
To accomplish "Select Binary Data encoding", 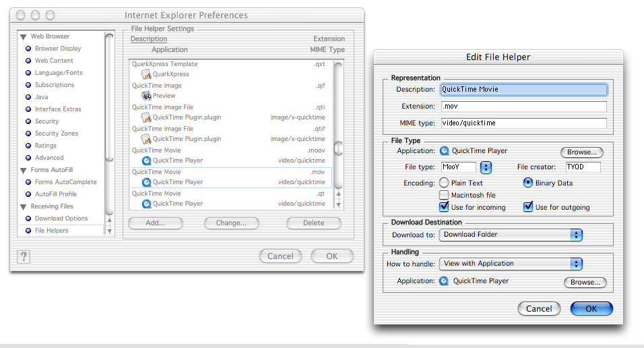I will click(x=527, y=182).
